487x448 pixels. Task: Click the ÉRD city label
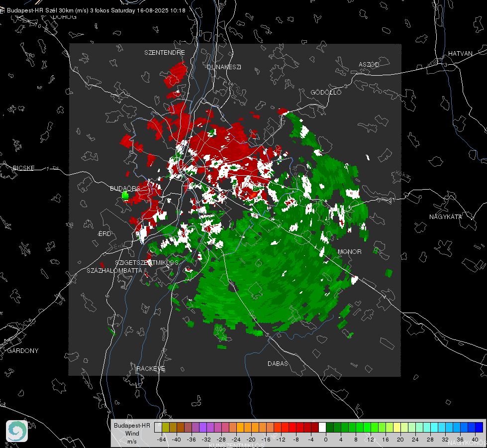(104, 234)
